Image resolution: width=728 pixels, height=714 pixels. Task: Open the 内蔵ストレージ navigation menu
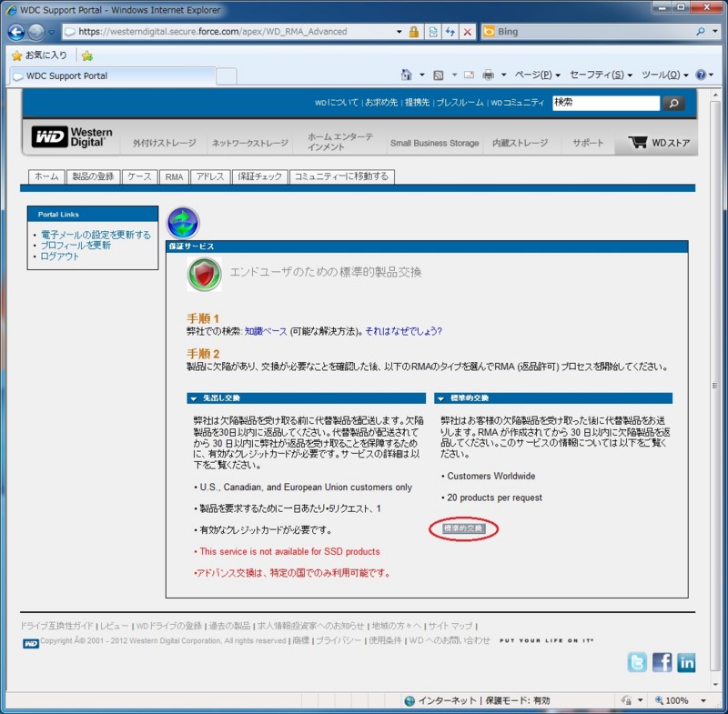point(519,142)
